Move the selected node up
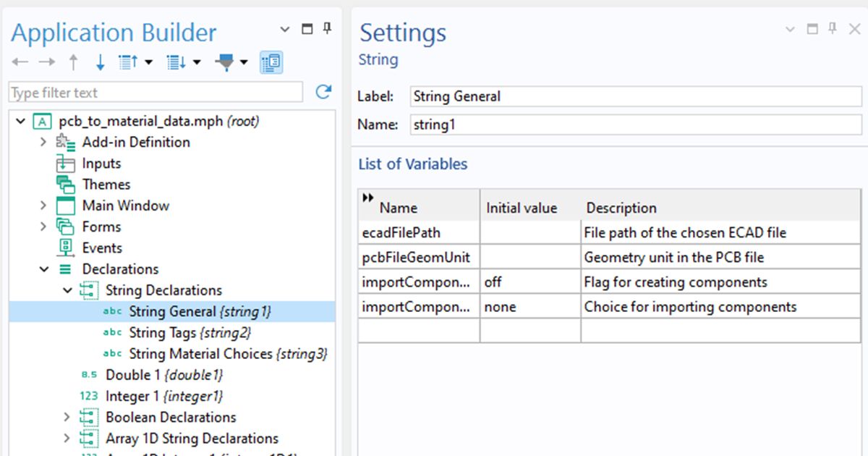 pos(73,62)
